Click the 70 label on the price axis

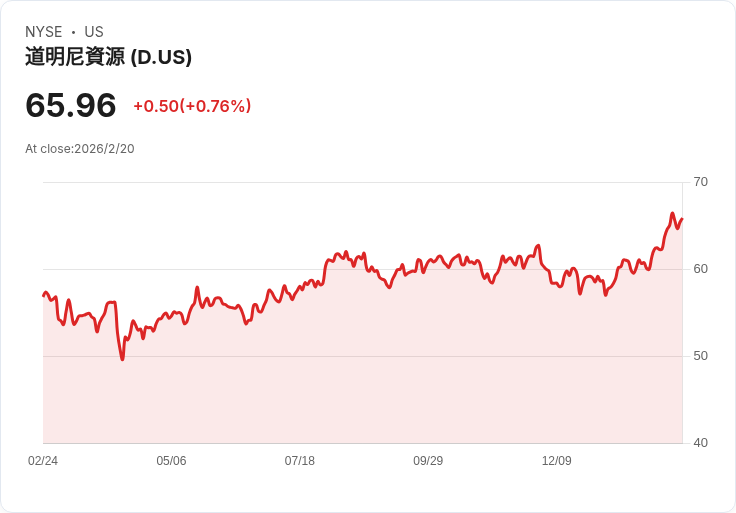pos(700,182)
